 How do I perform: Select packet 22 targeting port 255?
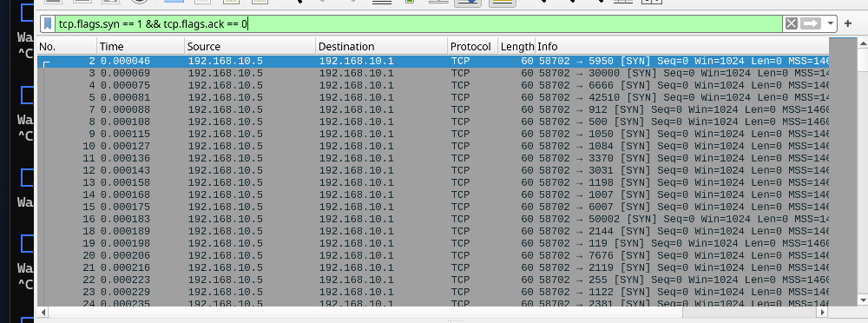tap(433, 280)
